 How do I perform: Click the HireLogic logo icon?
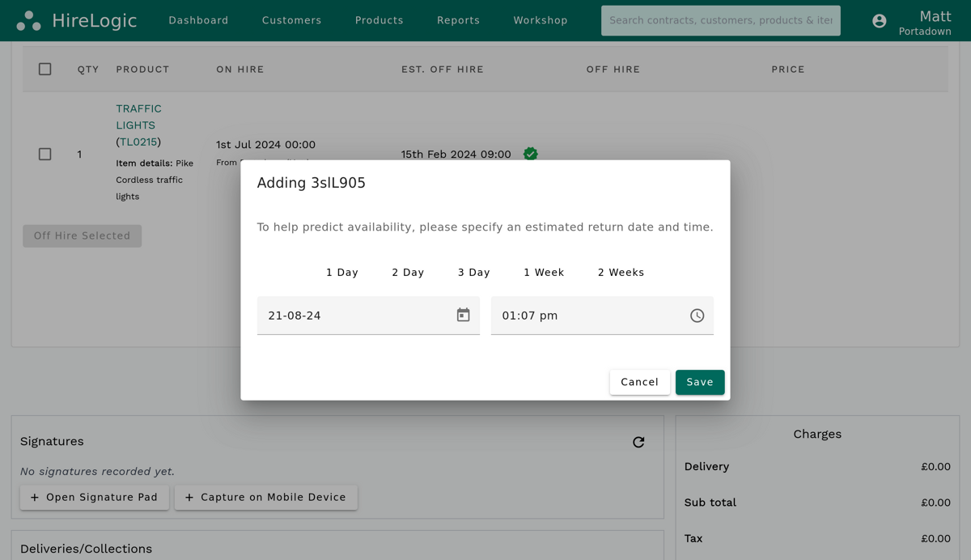[x=29, y=20]
